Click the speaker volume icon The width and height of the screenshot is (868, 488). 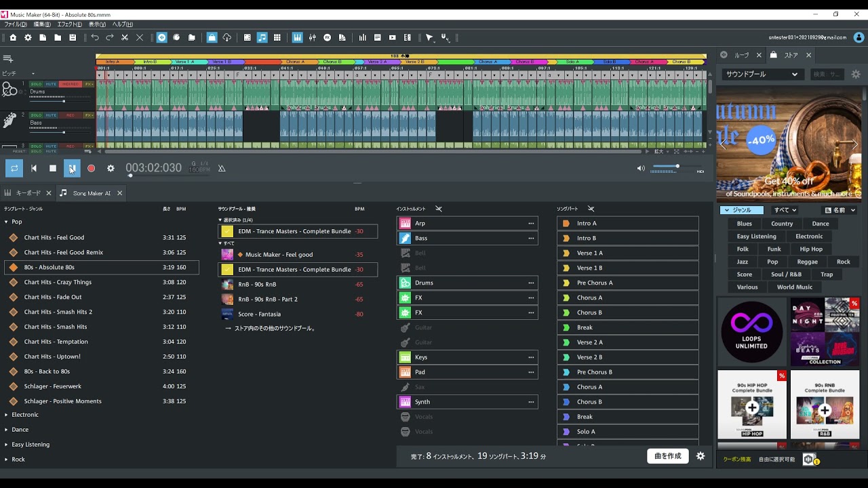coord(641,168)
